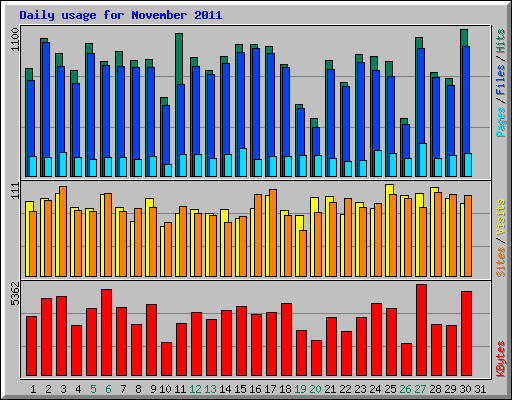The image size is (512, 400).
Task: Click the Files legend label
Action: [501, 80]
